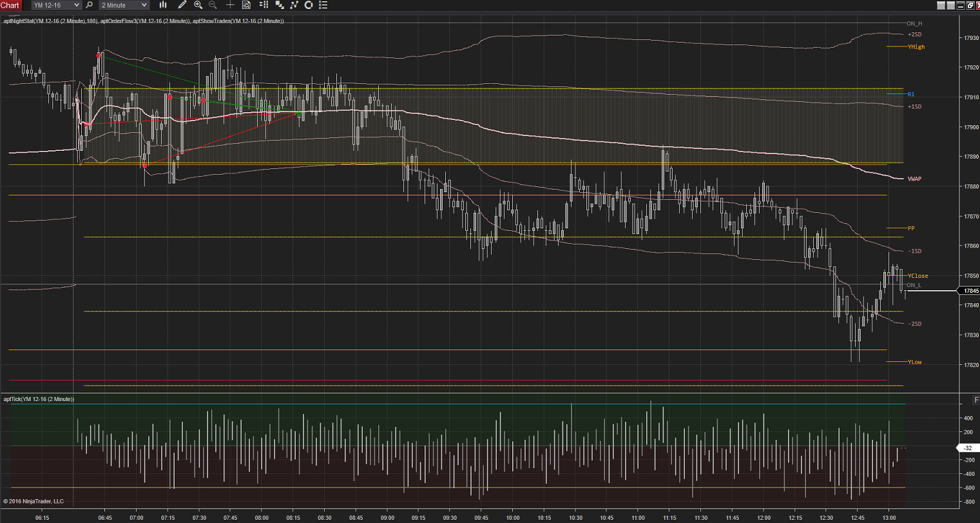Viewport: 980px width, 523px height.
Task: Click the YHigh level label
Action: click(916, 47)
